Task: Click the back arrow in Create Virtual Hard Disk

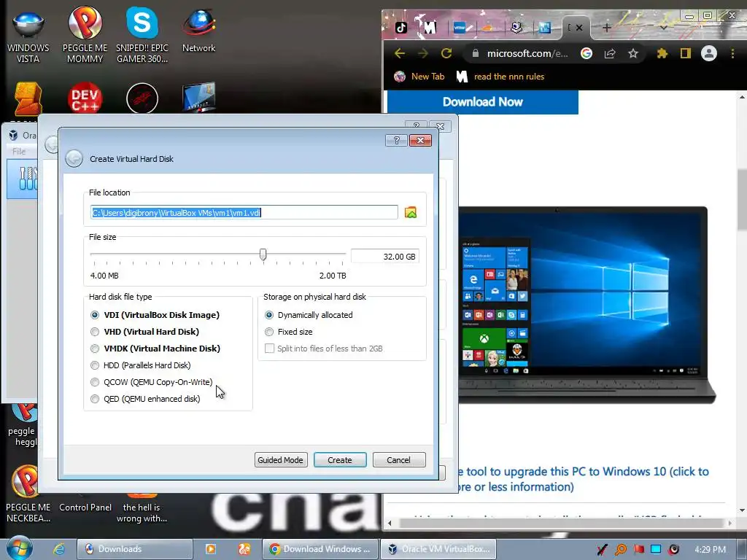Action: coord(74,158)
